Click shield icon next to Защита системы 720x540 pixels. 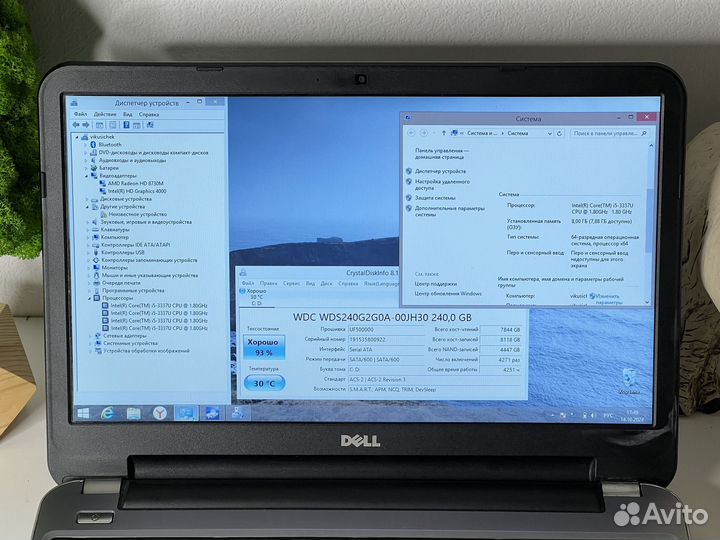[409, 198]
